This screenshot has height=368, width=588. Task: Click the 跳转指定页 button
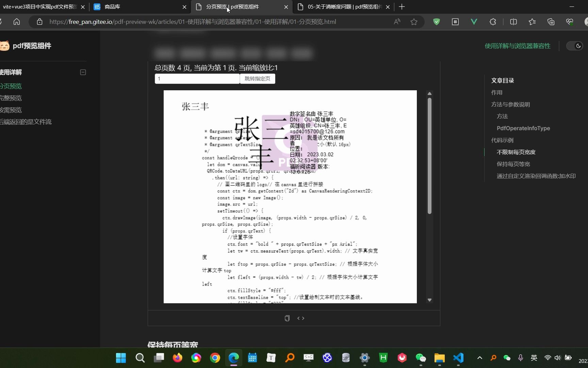(x=257, y=79)
